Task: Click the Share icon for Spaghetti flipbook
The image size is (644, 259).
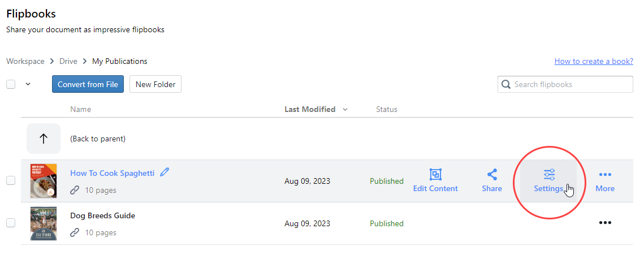Action: click(x=492, y=175)
